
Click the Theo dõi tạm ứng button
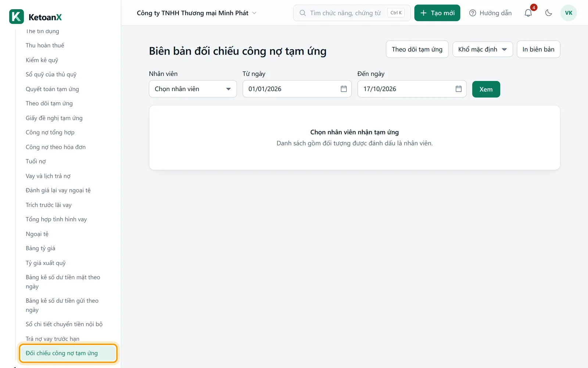coord(417,49)
